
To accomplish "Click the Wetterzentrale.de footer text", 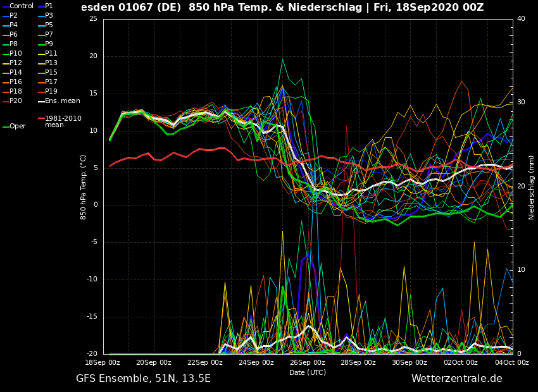I will pos(457,379).
